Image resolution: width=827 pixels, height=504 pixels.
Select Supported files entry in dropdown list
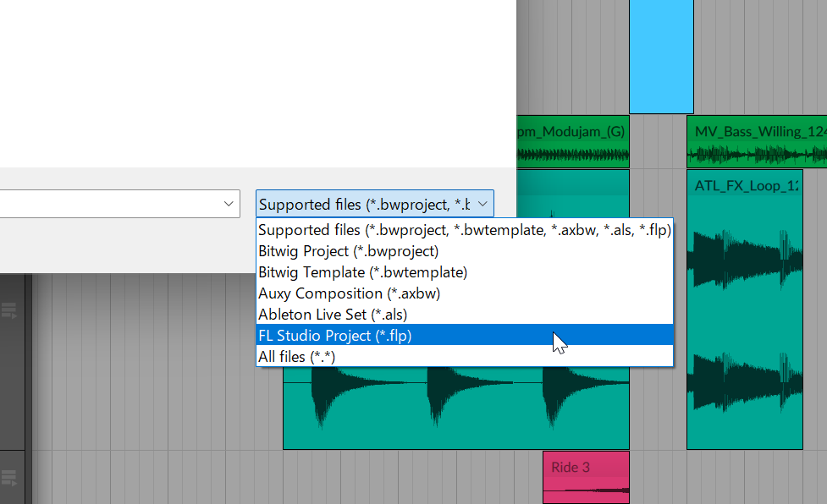coord(465,230)
